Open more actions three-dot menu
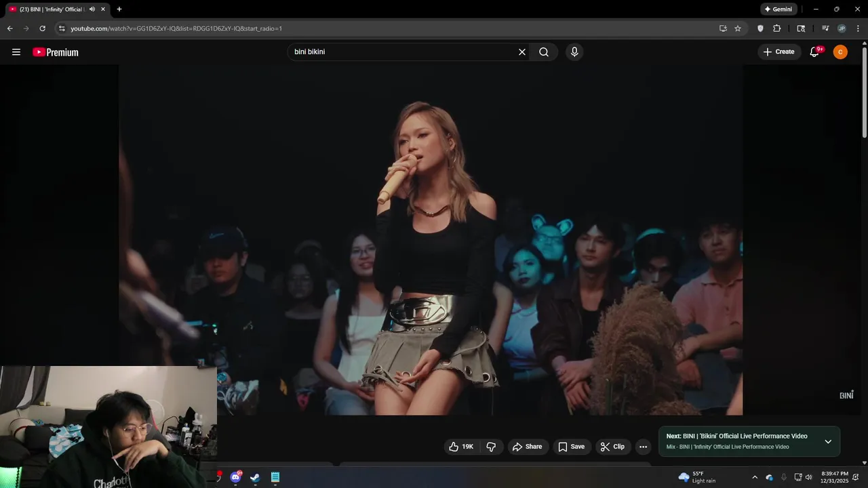868x488 pixels. pos(643,447)
